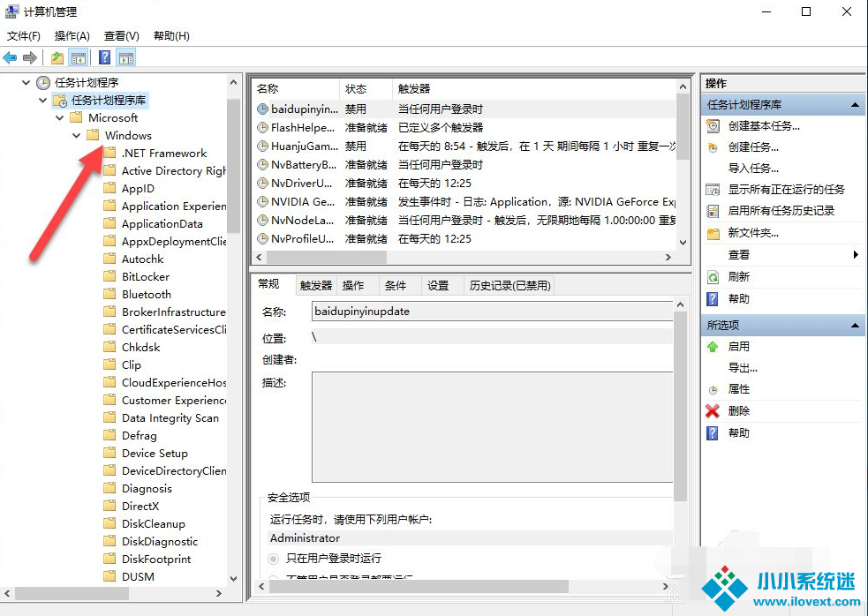Viewport: 868px width, 616px height.
Task: Click the 帮助 icon under 任务计划程序库 actions
Action: coord(713,299)
